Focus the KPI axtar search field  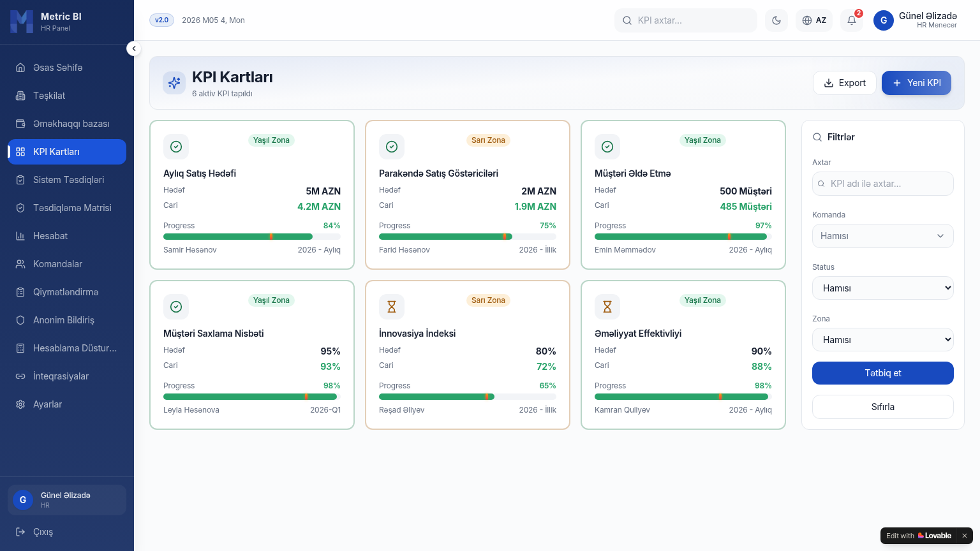coord(686,20)
